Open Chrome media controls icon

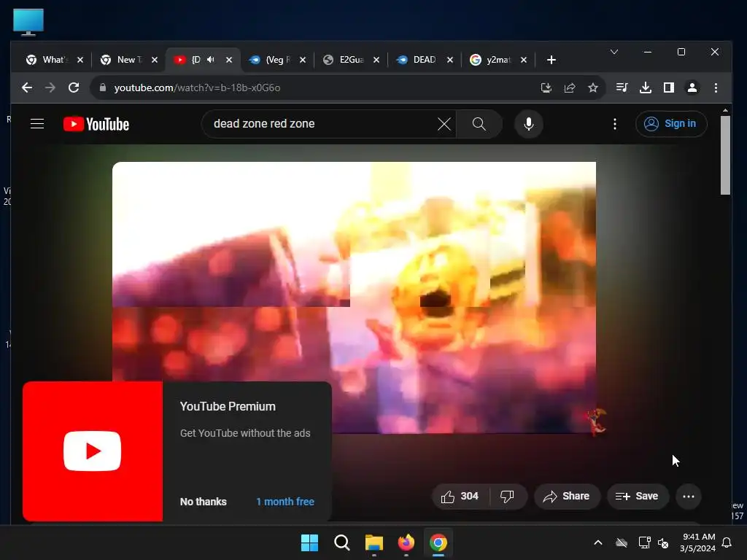pos(622,87)
